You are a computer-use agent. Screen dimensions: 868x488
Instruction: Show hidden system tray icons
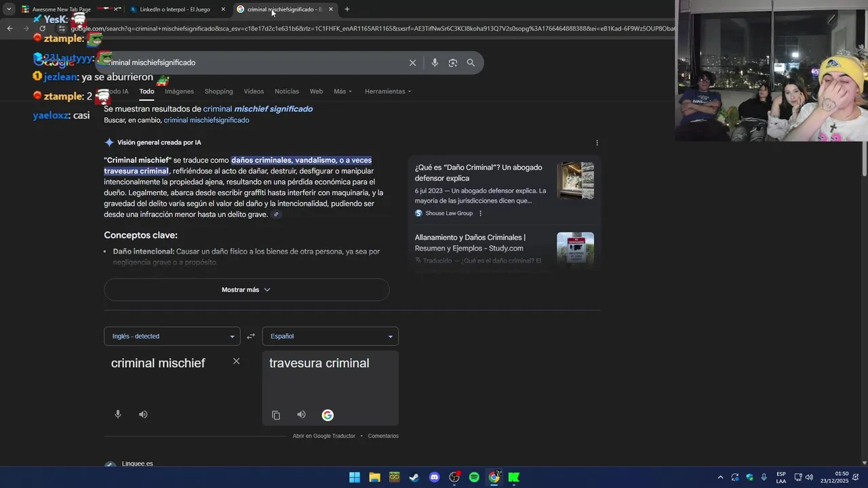click(720, 477)
